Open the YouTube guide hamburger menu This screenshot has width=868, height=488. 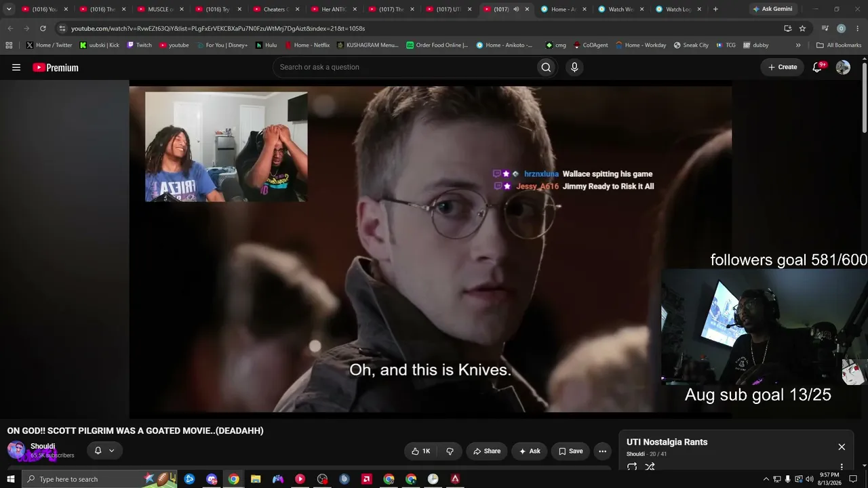pos(16,67)
